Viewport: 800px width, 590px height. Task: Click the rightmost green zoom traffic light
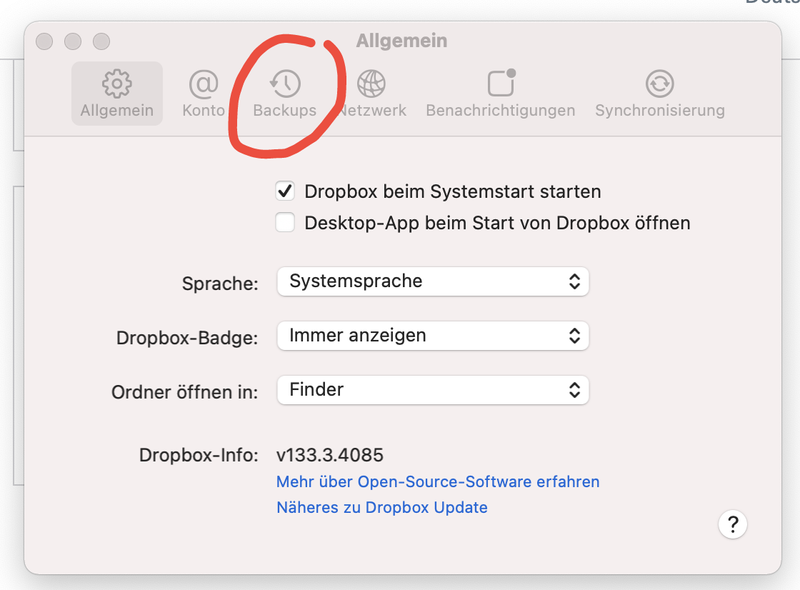point(101,42)
